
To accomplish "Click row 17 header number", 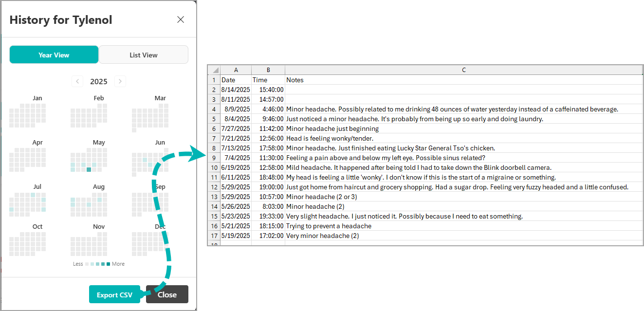I will click(214, 236).
